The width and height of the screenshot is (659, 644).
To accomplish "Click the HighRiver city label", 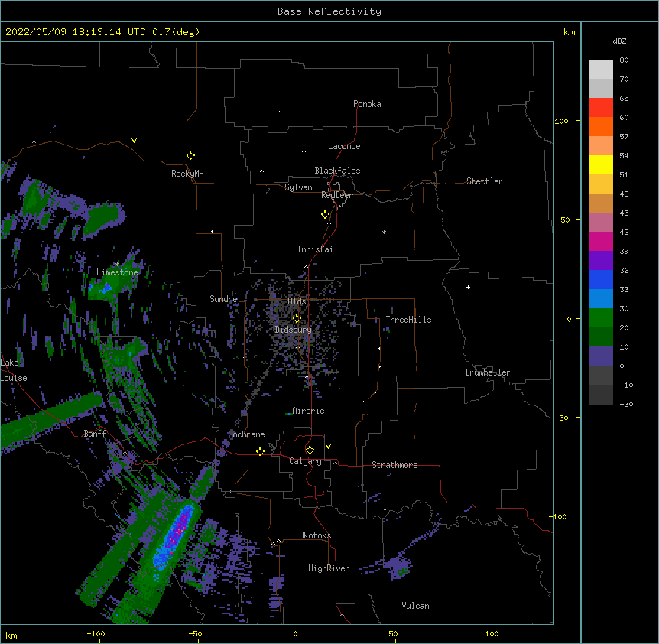I will 329,568.
